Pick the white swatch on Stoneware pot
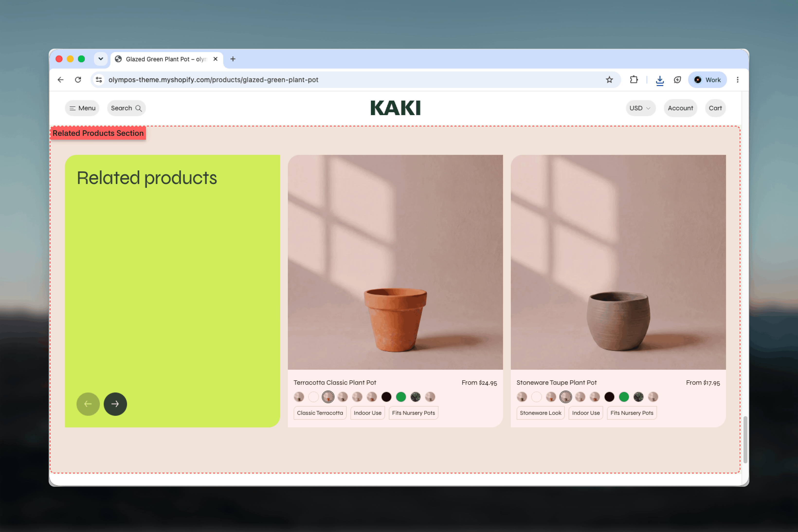This screenshot has width=798, height=532. click(536, 397)
